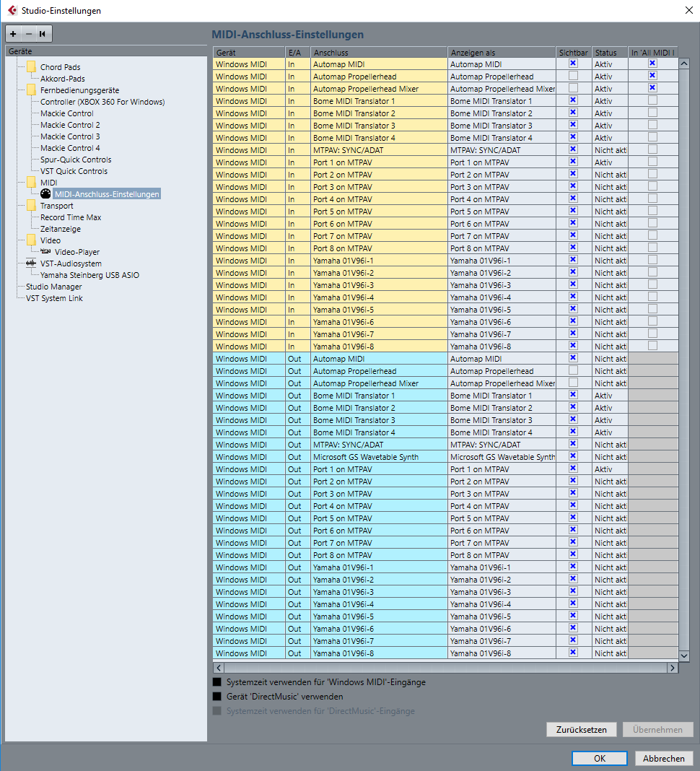
Task: Enable 'Systemzeit verwenden für Windows MIDI-Eingänge'
Action: [x=217, y=682]
